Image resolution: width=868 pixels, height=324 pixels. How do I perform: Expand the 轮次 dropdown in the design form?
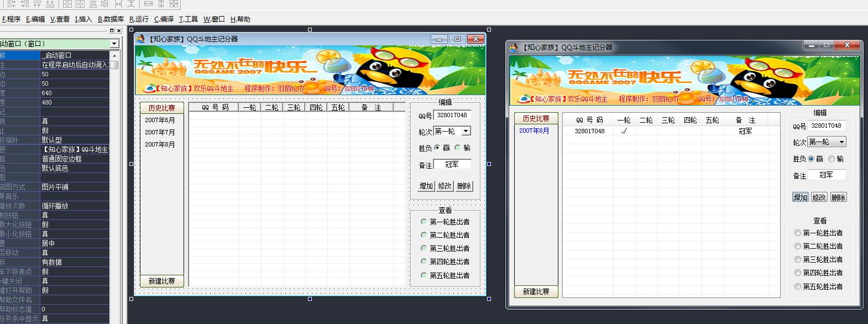point(466,131)
